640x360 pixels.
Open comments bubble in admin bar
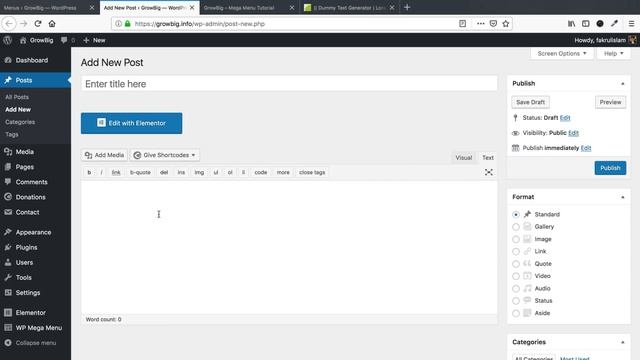(67, 40)
